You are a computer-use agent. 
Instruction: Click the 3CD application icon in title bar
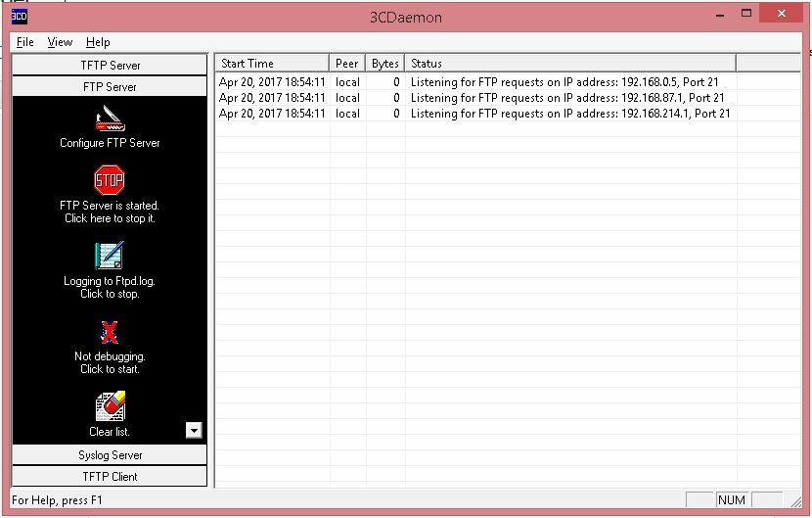[20, 16]
